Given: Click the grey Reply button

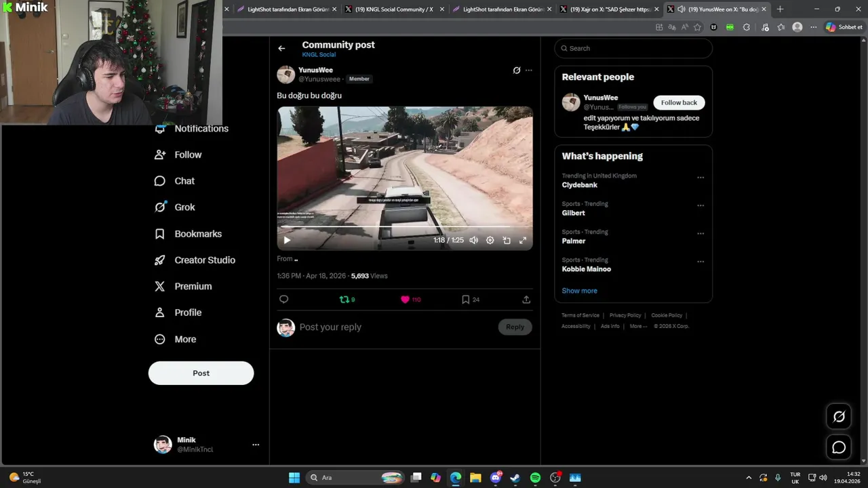Looking at the screenshot, I should [x=515, y=327].
